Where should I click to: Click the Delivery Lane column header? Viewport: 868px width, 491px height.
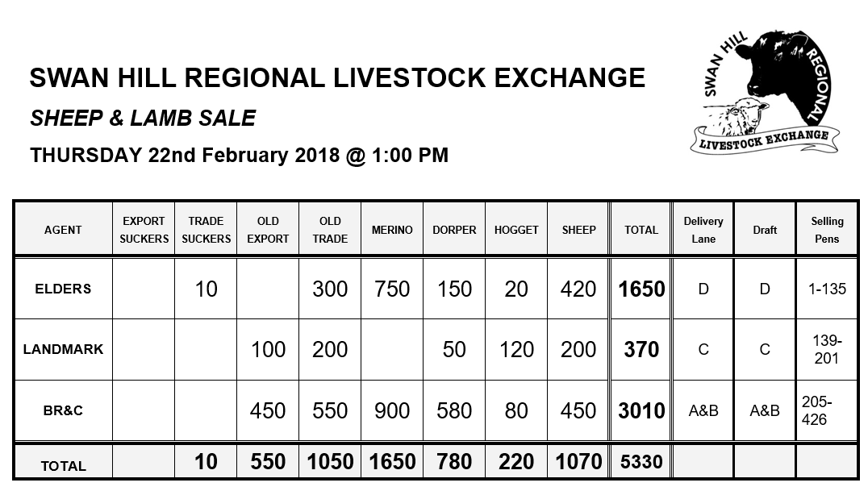pos(703,230)
